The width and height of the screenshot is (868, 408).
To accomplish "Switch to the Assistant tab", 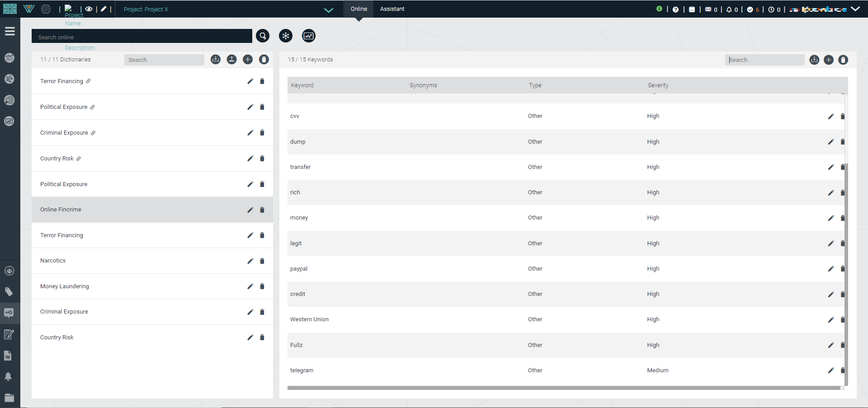I will (x=392, y=9).
